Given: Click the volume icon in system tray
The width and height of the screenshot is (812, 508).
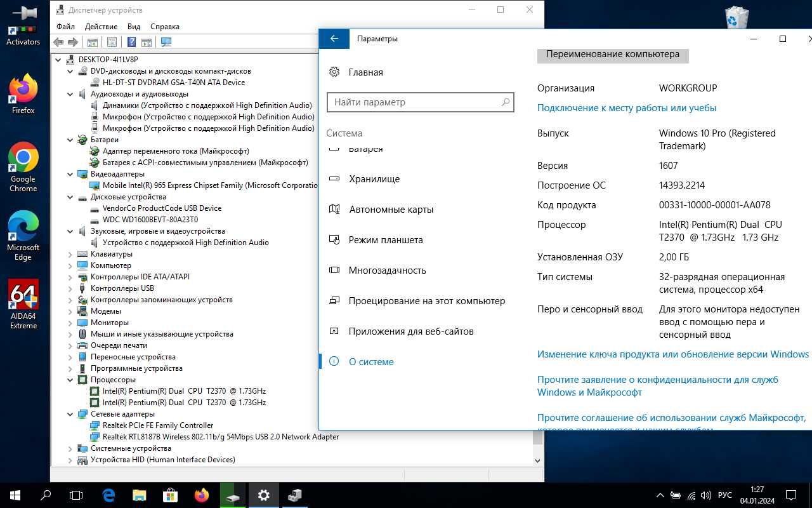Looking at the screenshot, I should tap(707, 495).
